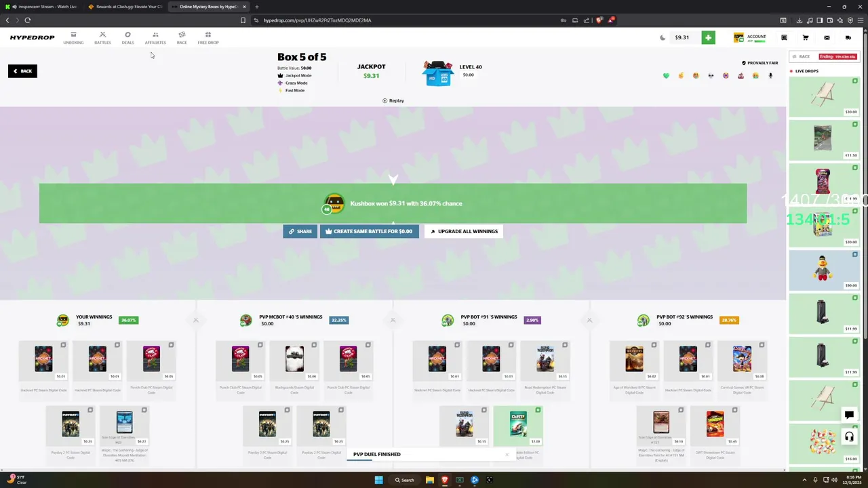Open the mail messages icon
Image resolution: width=868 pixels, height=488 pixels.
point(827,38)
